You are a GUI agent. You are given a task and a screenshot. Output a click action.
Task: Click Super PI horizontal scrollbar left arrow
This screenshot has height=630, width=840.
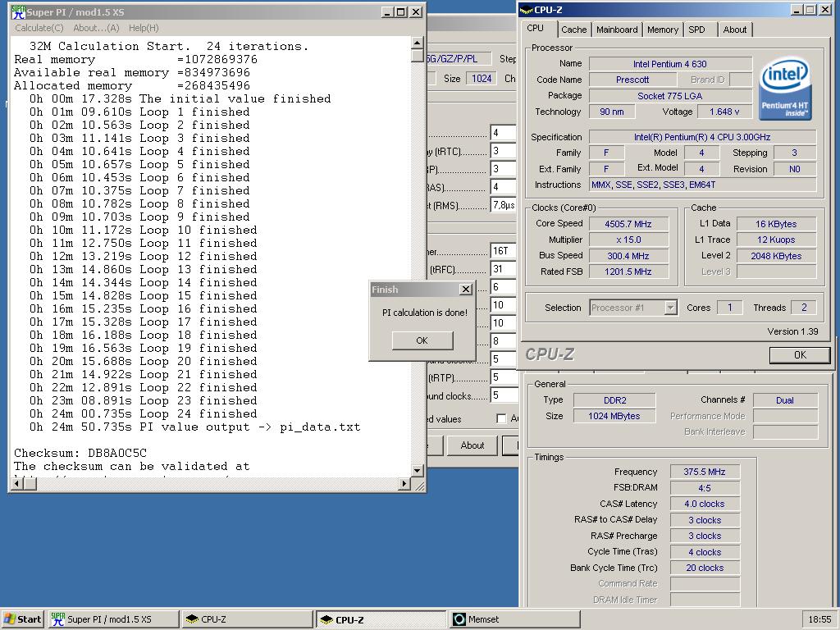pyautogui.click(x=16, y=484)
